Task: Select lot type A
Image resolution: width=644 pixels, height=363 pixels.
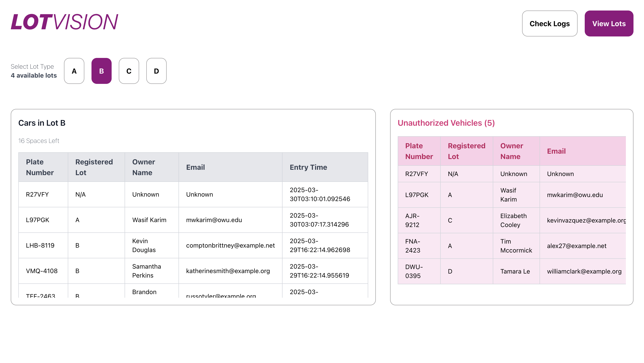Action: click(x=74, y=71)
